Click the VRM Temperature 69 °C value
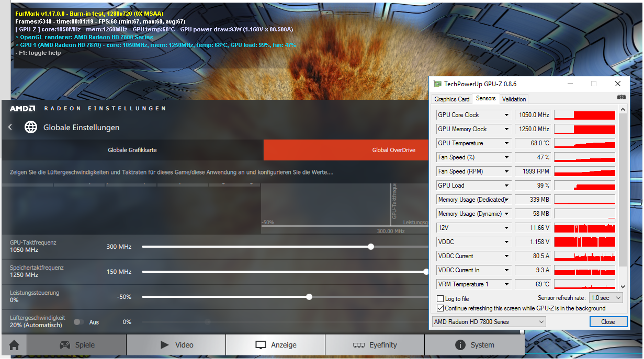The height and width of the screenshot is (359, 644). point(533,284)
